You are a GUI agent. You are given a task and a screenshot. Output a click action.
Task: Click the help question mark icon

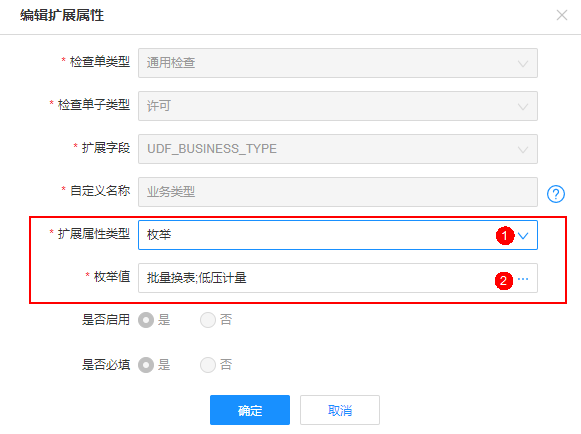point(555,194)
